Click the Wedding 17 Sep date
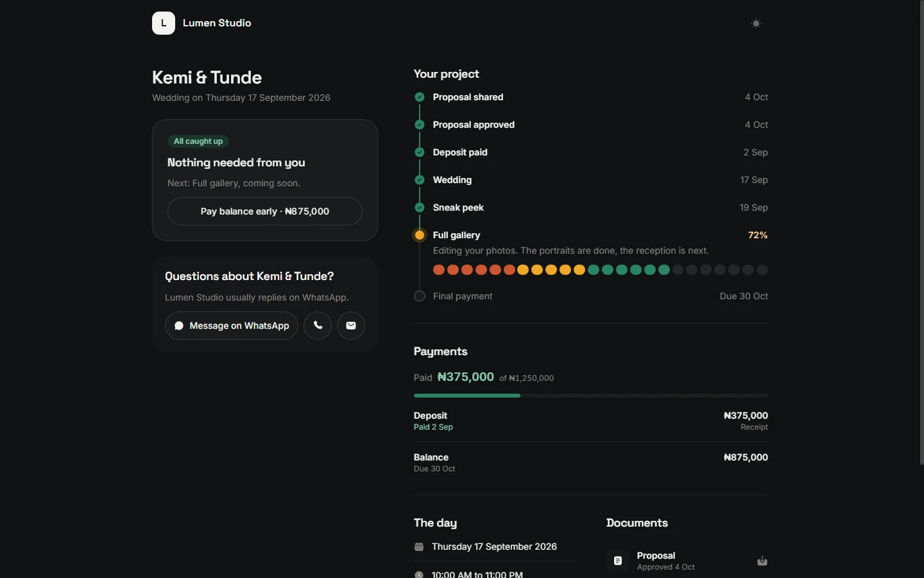 [754, 180]
